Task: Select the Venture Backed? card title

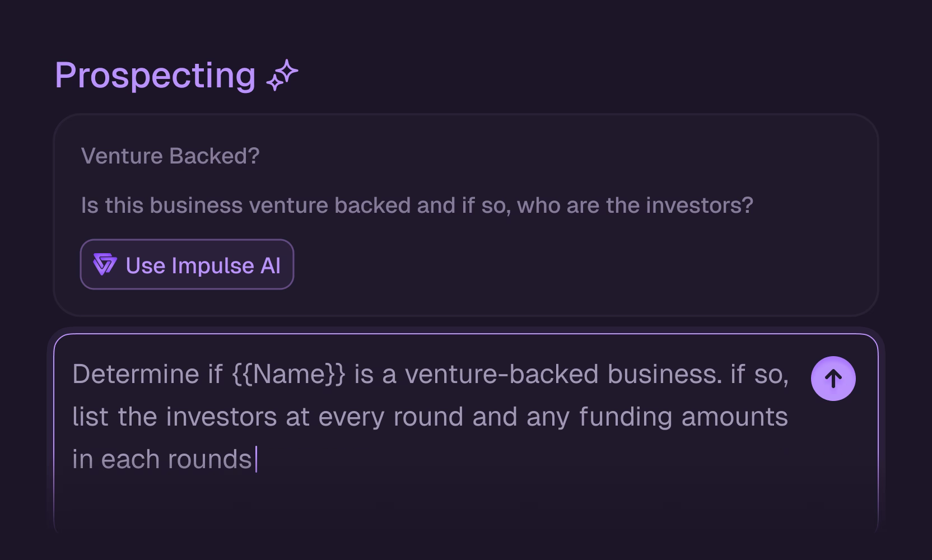Action: point(170,156)
